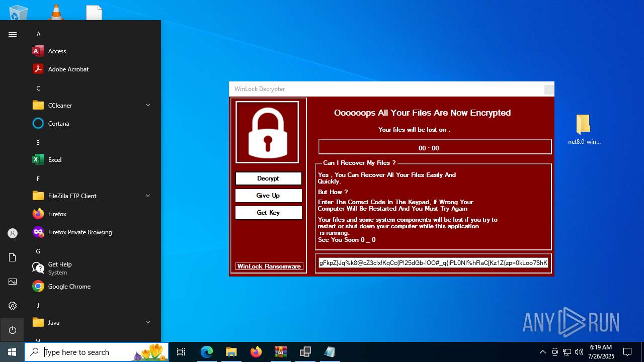The image size is (644, 362).
Task: Open Task View on taskbar
Action: click(x=181, y=352)
